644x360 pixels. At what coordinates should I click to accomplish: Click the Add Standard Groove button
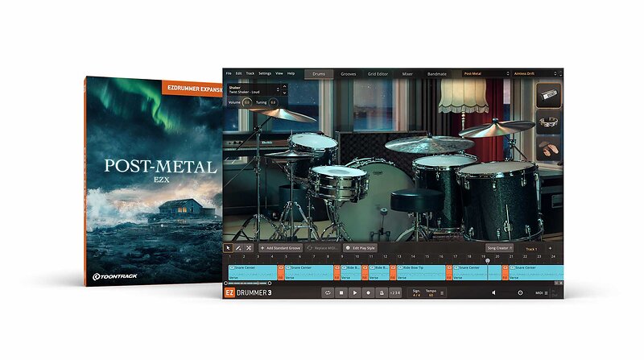279,248
